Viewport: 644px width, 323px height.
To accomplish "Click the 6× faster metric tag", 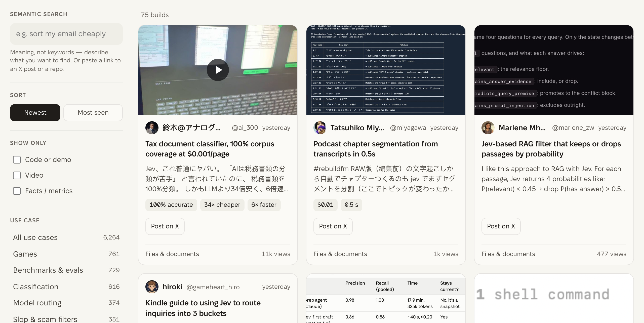I will 264,205.
